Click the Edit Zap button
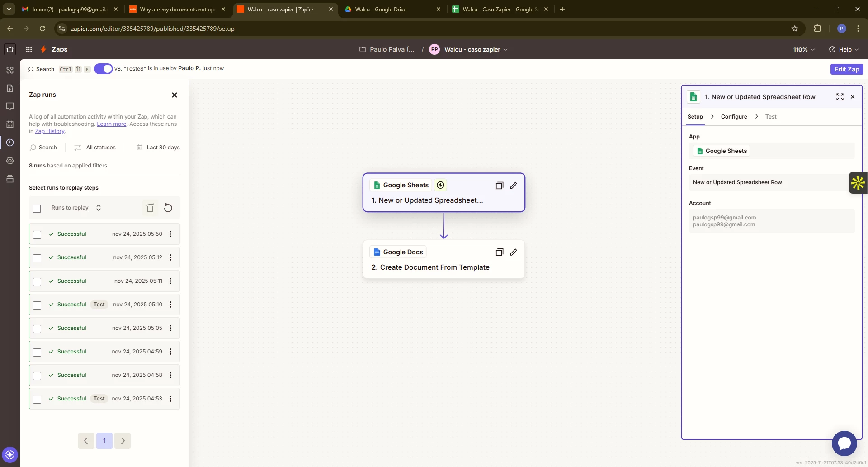 pyautogui.click(x=847, y=69)
